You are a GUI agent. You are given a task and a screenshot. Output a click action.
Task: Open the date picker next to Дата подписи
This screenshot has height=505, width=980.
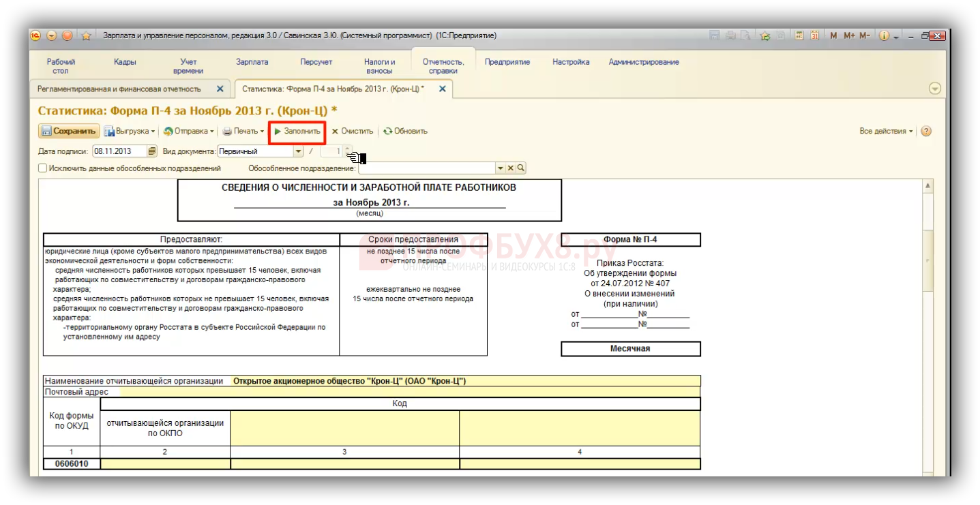[152, 151]
